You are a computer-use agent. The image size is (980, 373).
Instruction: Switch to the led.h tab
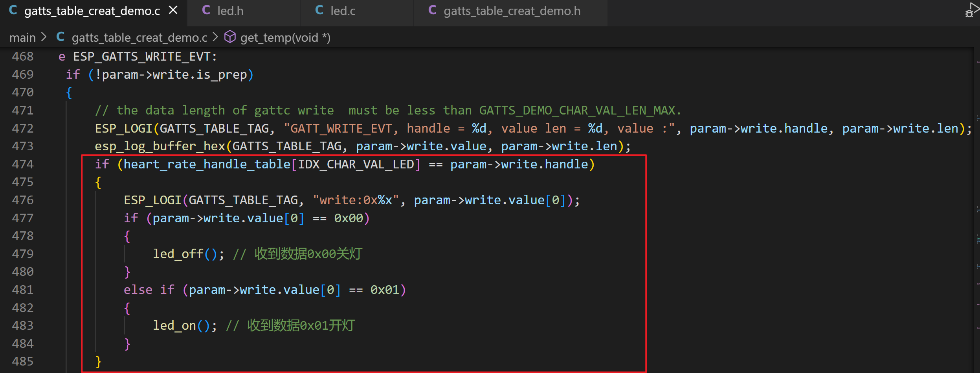tap(244, 13)
